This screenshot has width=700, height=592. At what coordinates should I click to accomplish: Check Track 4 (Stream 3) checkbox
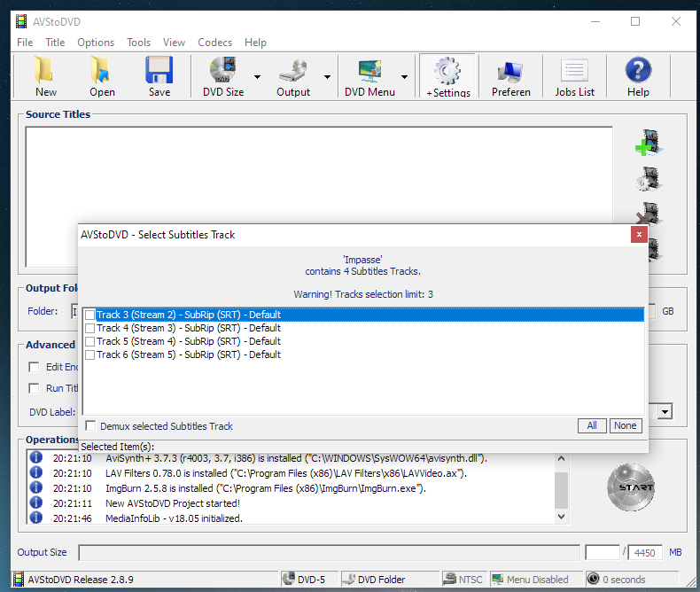(89, 328)
